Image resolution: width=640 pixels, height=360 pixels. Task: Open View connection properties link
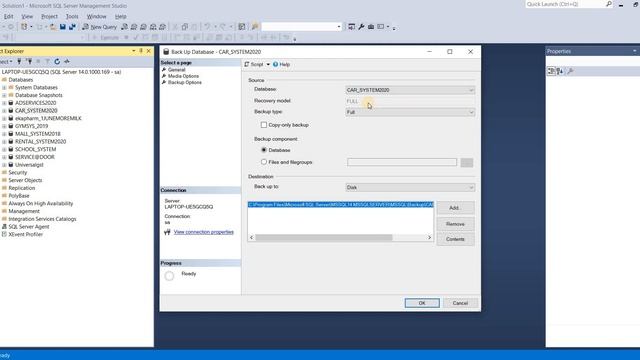tap(204, 232)
